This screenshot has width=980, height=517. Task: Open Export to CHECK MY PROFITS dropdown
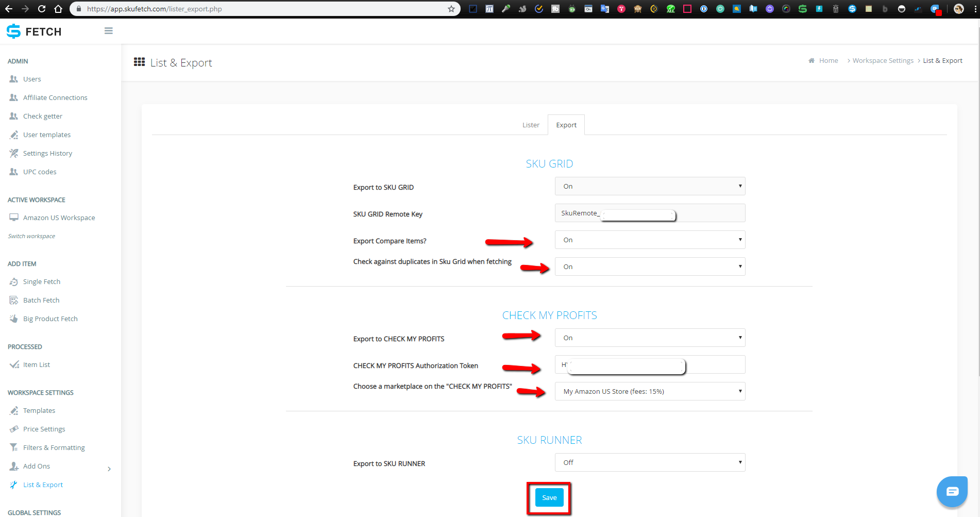tap(650, 338)
